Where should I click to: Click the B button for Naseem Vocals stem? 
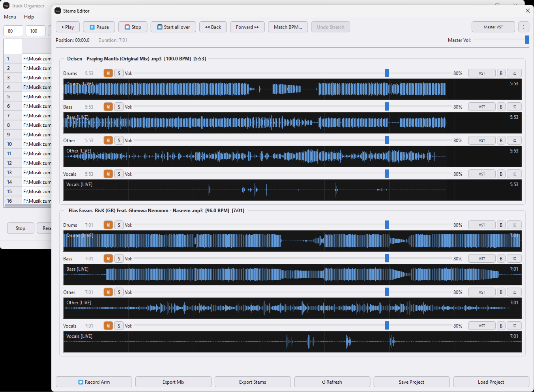coord(501,326)
